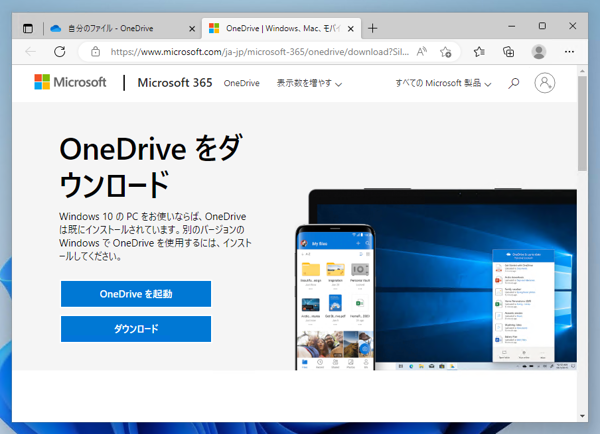
Task: Click the Microsoft logo
Action: click(70, 82)
